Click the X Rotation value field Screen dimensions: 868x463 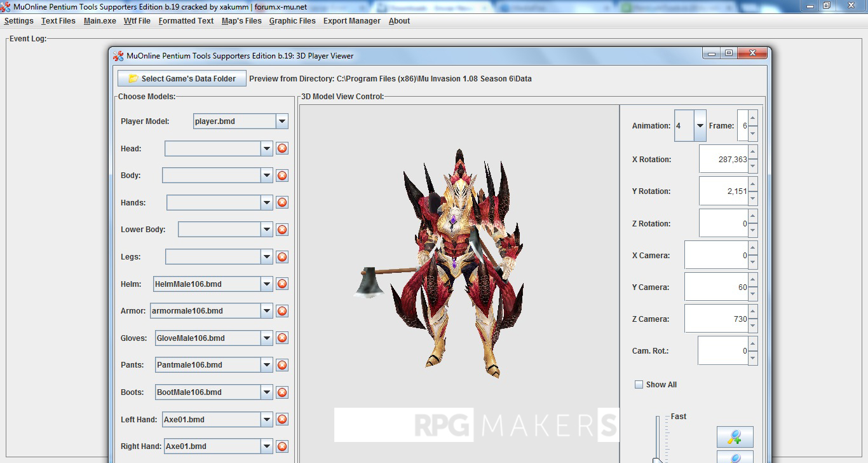pos(723,160)
